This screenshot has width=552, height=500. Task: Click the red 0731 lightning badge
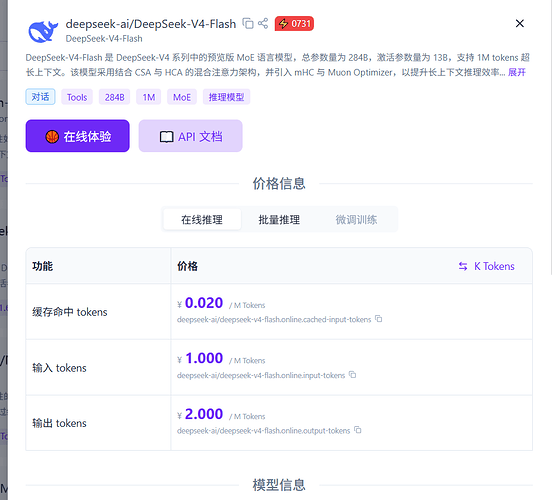click(294, 24)
